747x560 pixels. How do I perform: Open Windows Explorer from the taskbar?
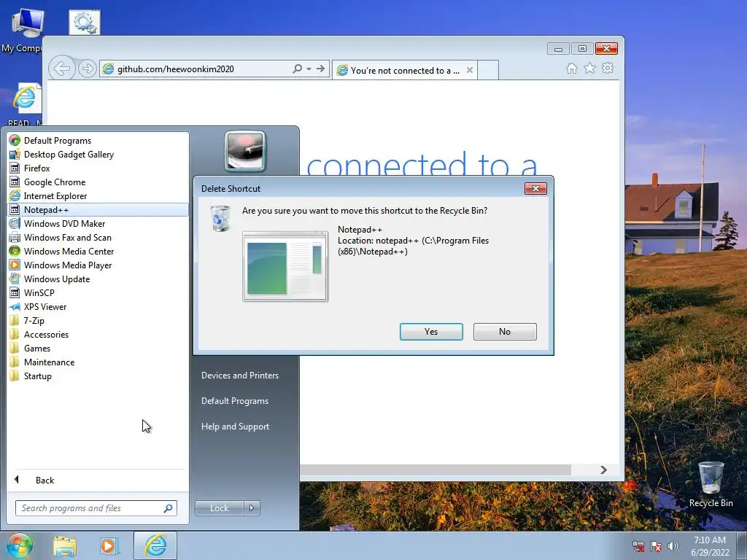[x=65, y=546]
